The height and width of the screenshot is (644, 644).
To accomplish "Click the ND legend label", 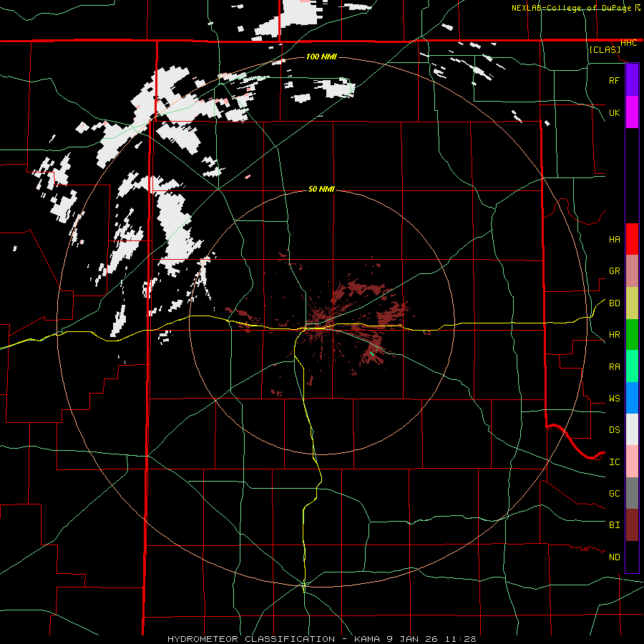I will [614, 557].
